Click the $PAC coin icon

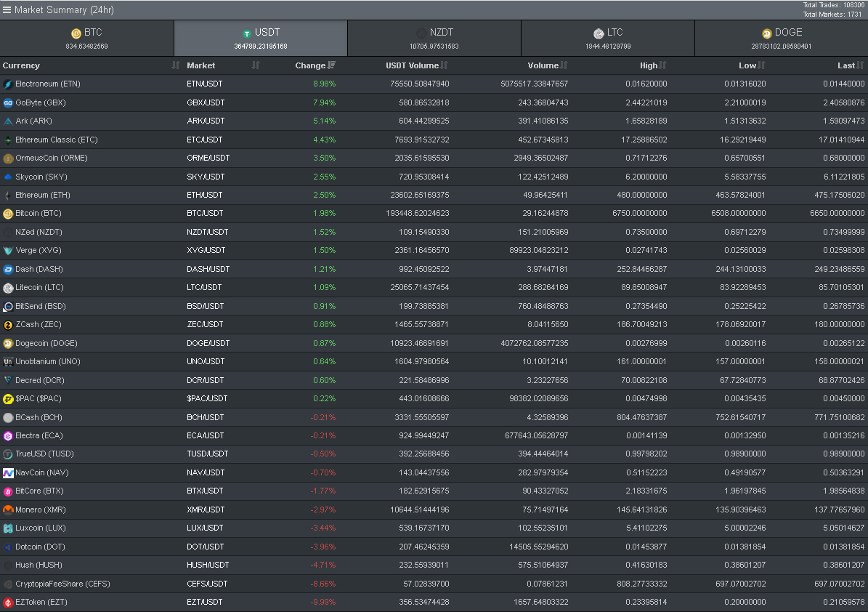coord(8,399)
